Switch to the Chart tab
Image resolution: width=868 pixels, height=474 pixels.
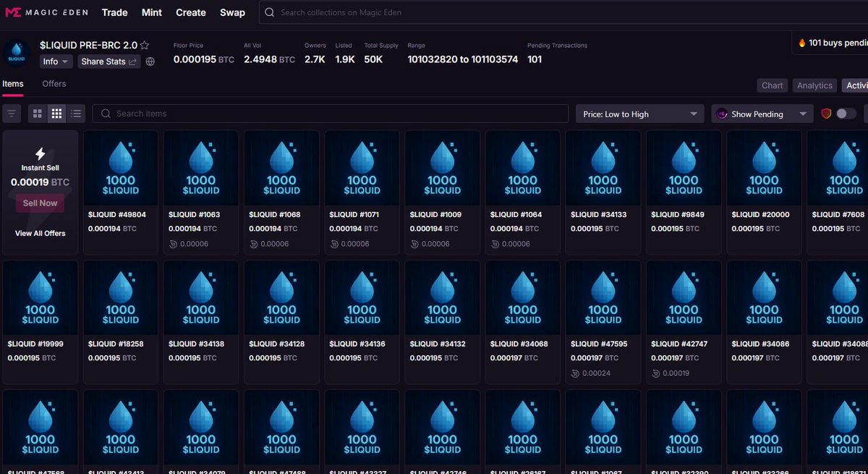(x=773, y=85)
